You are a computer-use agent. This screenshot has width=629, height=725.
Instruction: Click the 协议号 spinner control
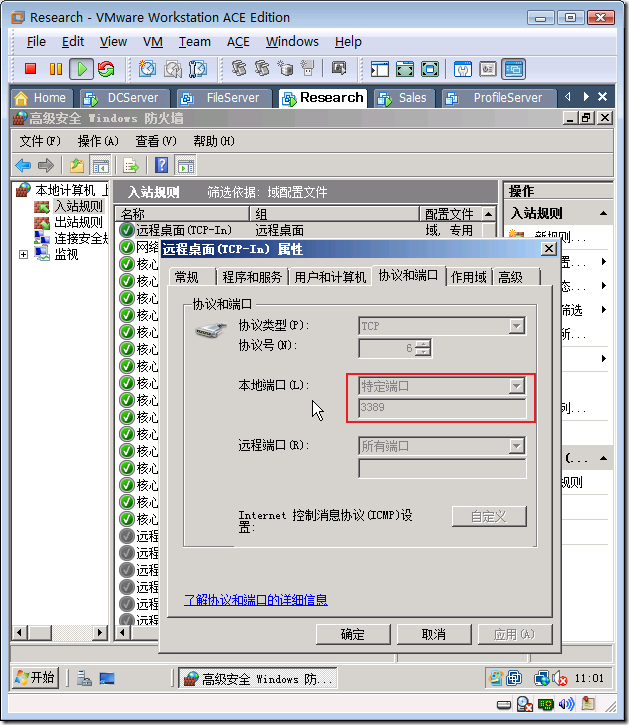click(x=423, y=348)
